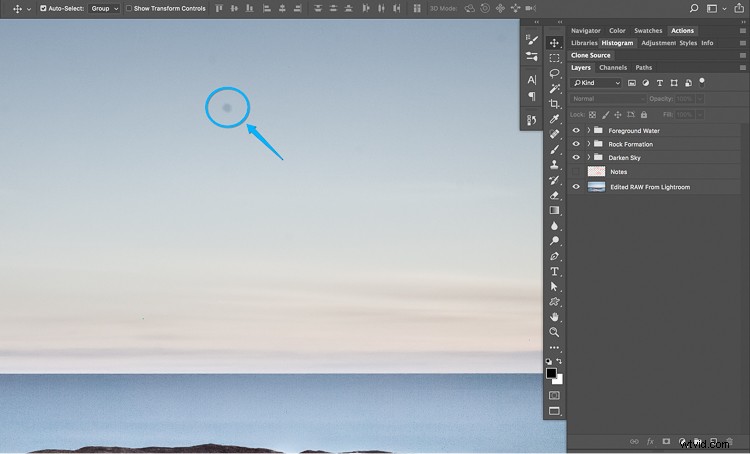Select the Zoom tool
This screenshot has height=454, width=750.
[554, 332]
